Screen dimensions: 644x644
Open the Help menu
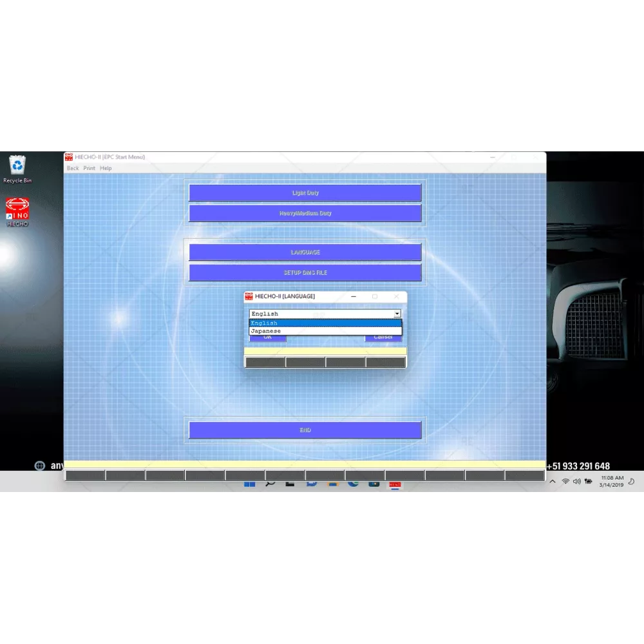[106, 168]
